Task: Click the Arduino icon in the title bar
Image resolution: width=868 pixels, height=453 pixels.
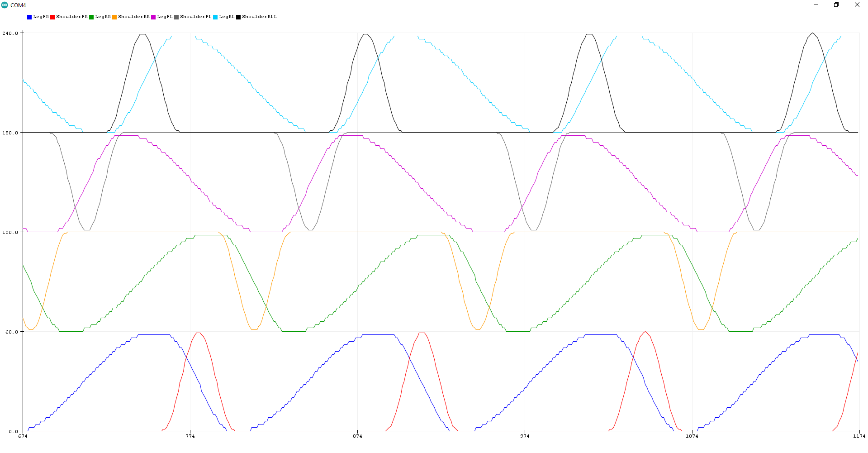Action: [x=5, y=5]
